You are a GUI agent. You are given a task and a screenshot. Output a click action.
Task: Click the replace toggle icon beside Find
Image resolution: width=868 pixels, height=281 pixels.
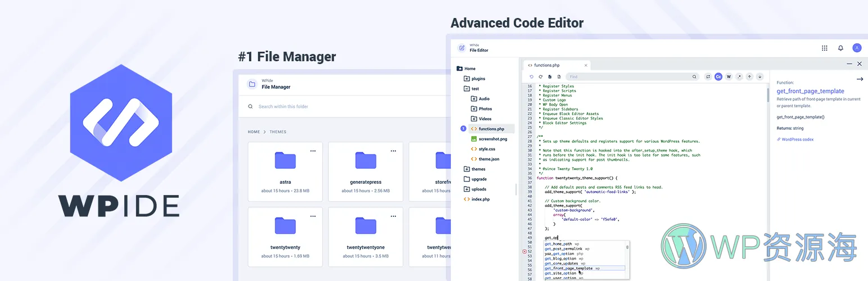708,76
